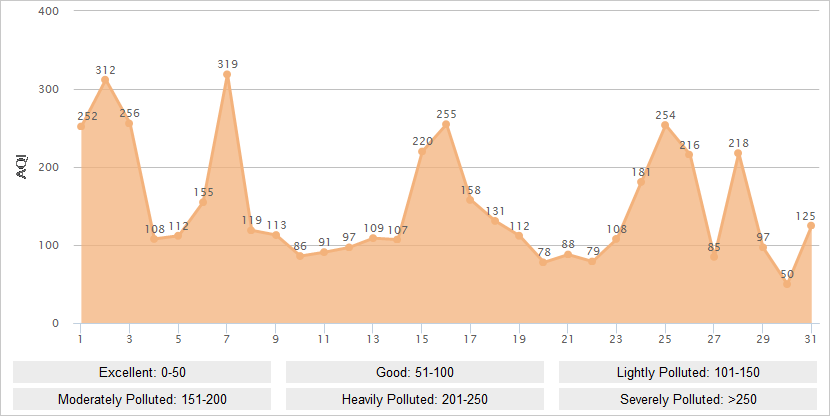This screenshot has width=830, height=416.
Task: Click the 108 data point above day 23
Action: [x=616, y=239]
